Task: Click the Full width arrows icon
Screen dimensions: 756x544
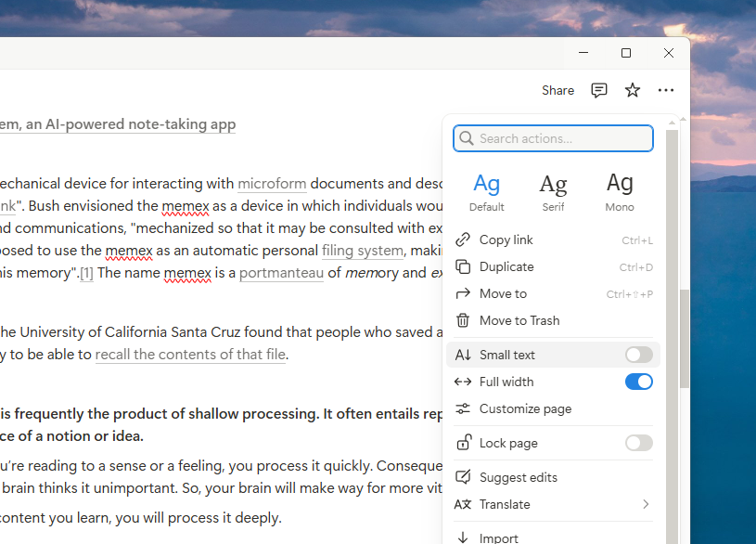Action: click(x=463, y=382)
